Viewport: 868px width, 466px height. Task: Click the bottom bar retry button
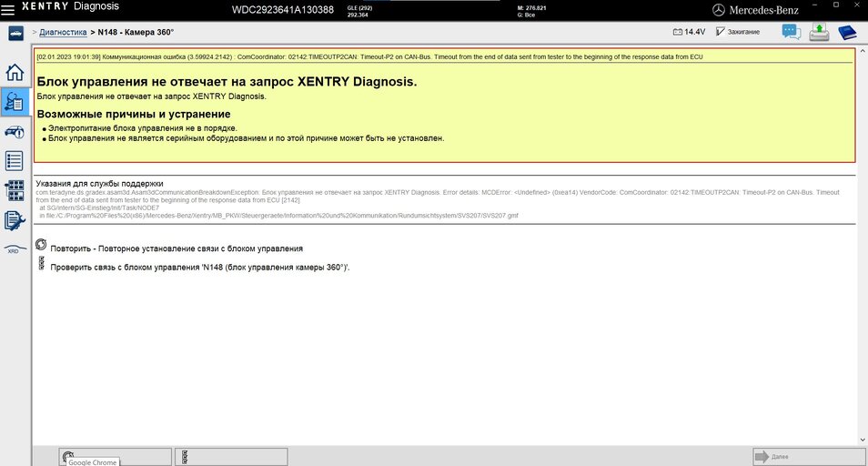point(116,457)
